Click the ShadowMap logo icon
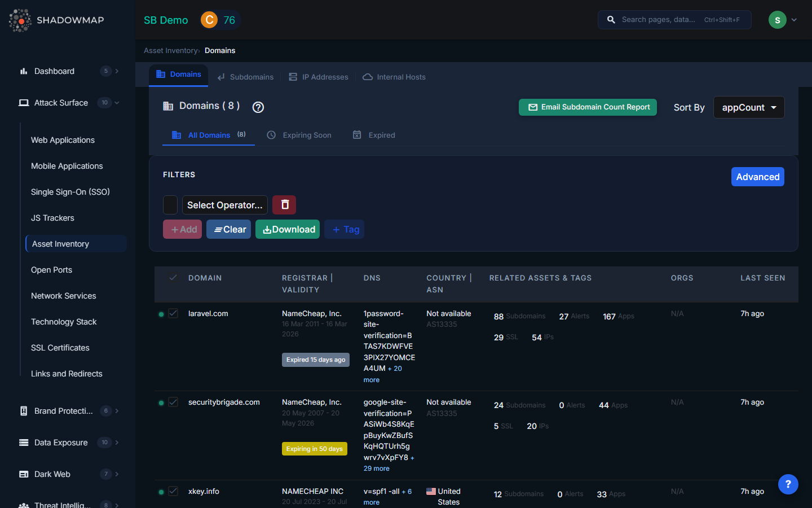The height and width of the screenshot is (508, 812). click(20, 20)
